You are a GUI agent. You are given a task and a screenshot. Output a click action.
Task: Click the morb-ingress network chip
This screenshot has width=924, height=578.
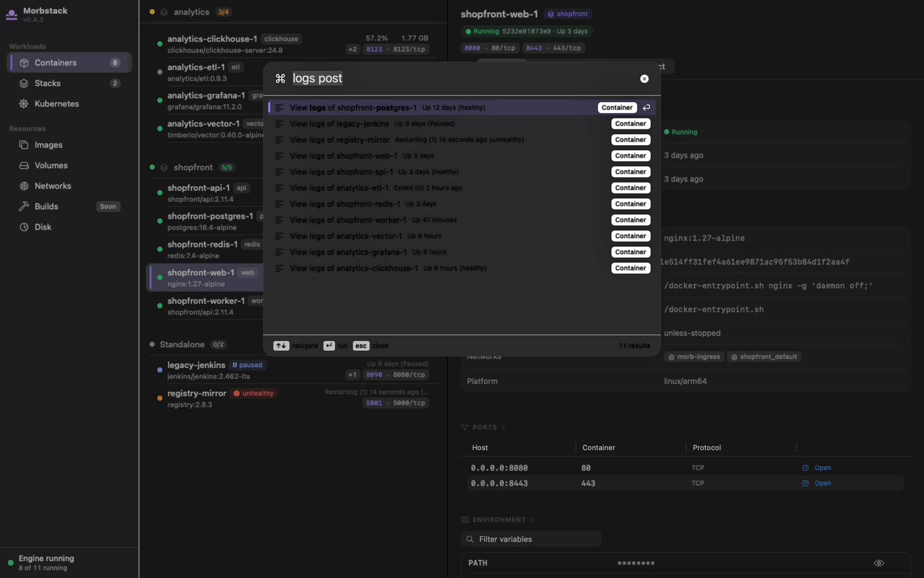coord(694,357)
